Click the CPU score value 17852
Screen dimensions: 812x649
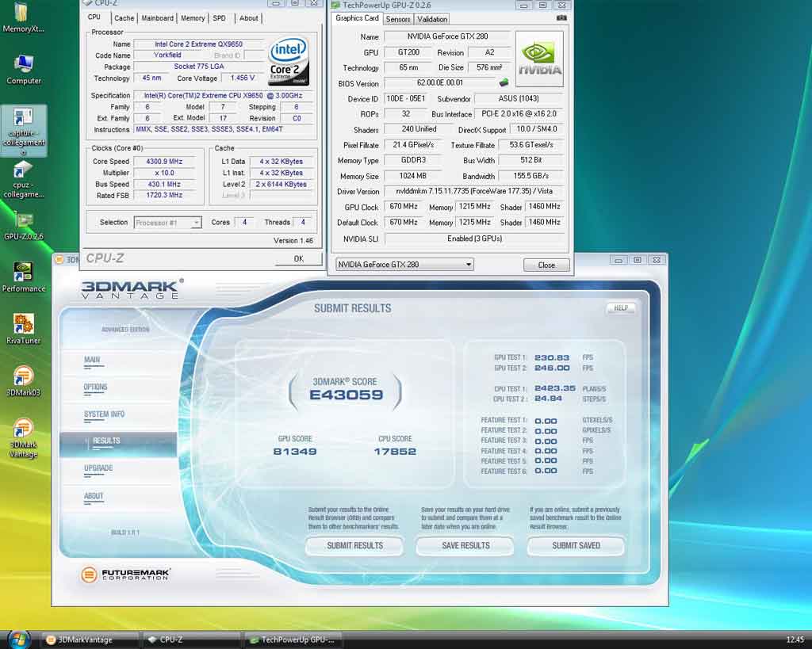395,452
